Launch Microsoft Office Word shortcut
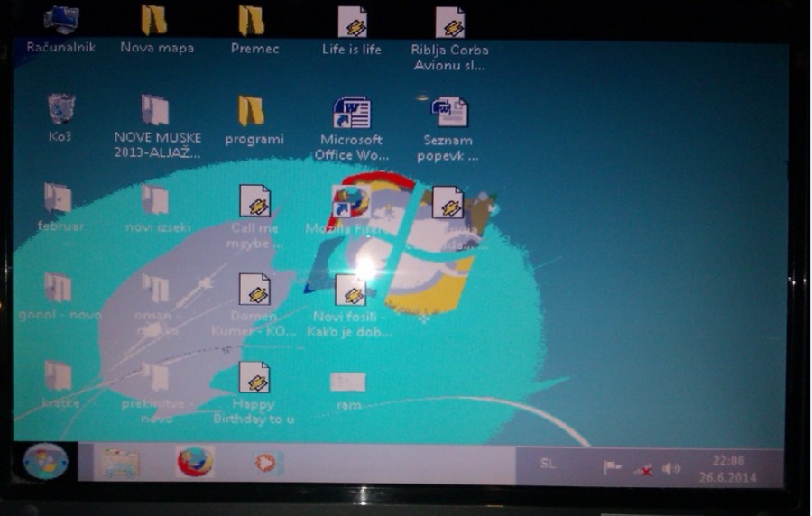 [x=351, y=114]
